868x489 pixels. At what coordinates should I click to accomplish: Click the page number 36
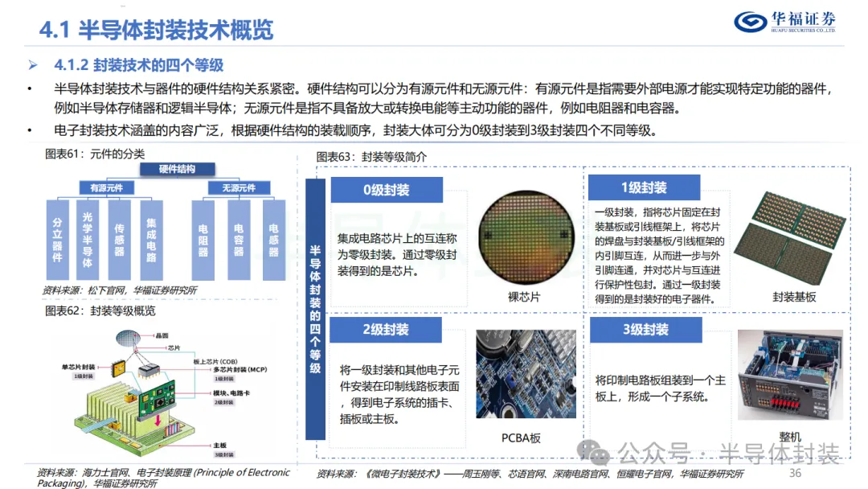tap(795, 472)
